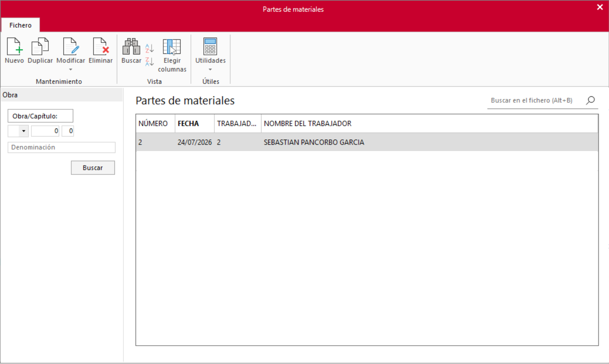Click the capítulo number input field
Viewport: 609px width, 364px height.
pos(68,131)
